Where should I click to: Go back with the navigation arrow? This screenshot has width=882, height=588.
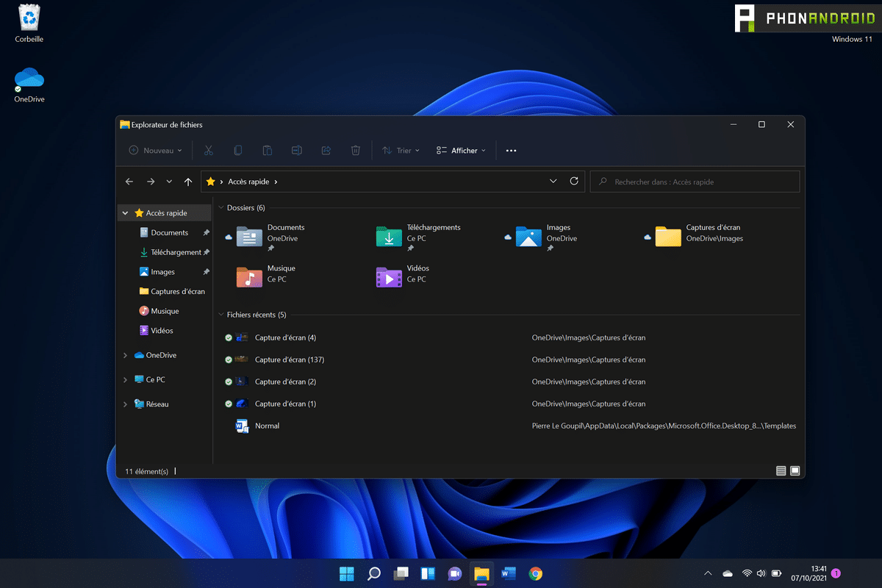(129, 181)
